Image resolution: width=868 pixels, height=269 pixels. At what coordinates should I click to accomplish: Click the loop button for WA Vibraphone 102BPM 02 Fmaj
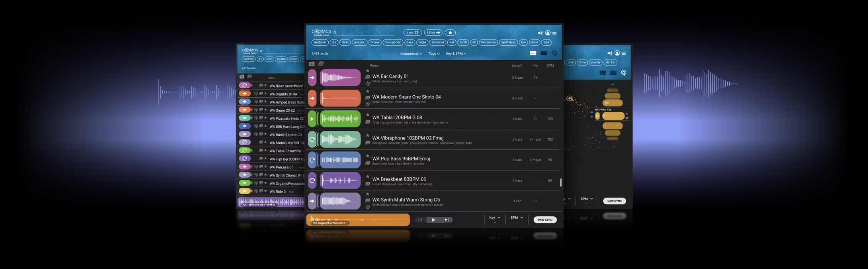tap(312, 139)
